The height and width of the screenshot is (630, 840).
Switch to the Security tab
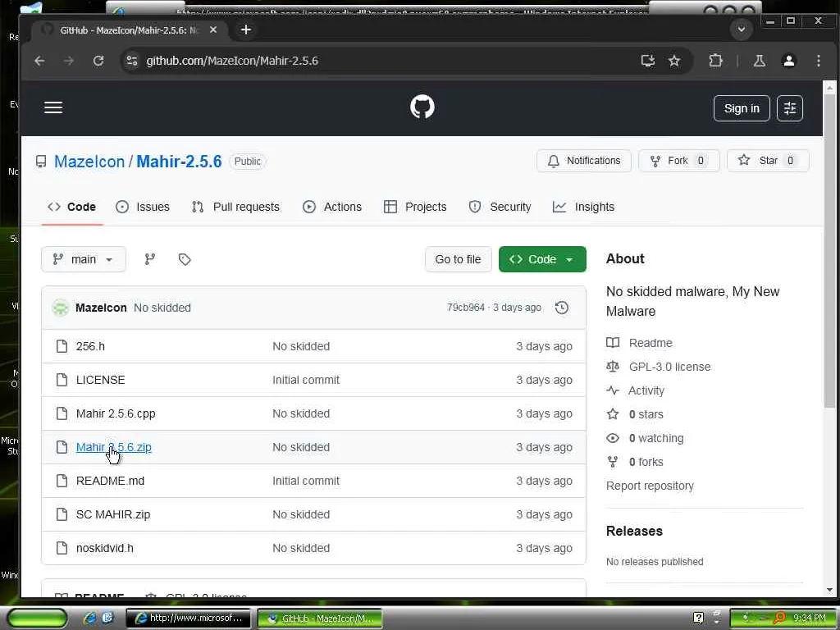[500, 207]
